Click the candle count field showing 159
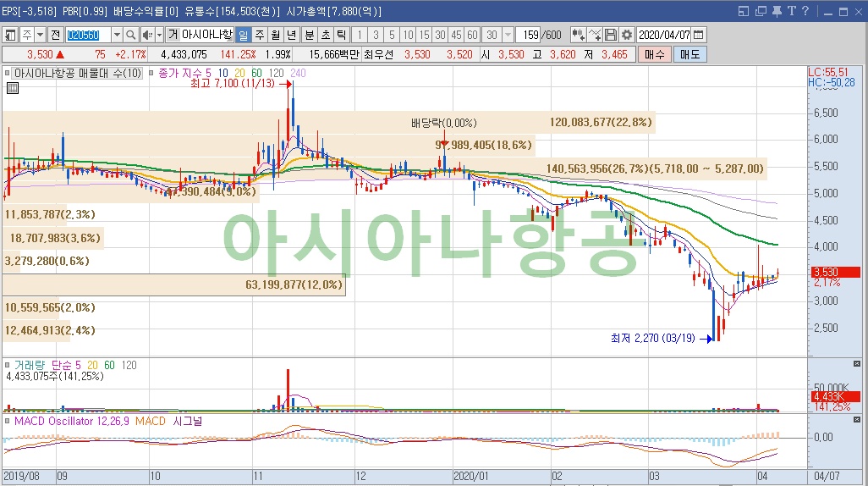 [x=529, y=35]
